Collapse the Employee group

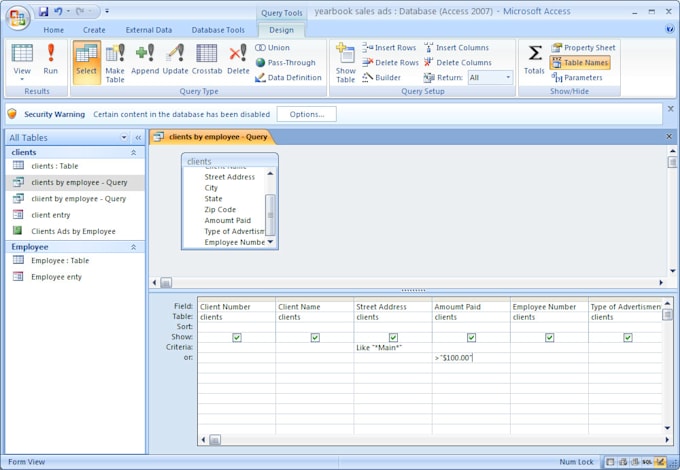(x=134, y=247)
